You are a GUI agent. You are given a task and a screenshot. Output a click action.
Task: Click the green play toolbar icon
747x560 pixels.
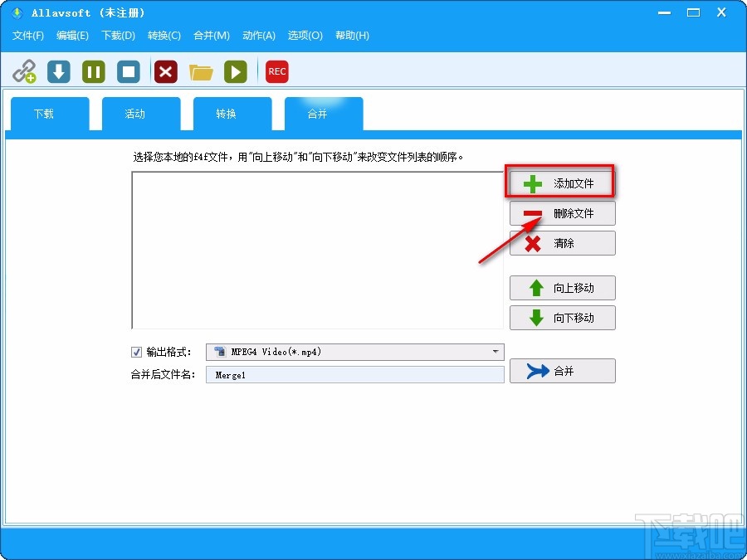click(236, 71)
